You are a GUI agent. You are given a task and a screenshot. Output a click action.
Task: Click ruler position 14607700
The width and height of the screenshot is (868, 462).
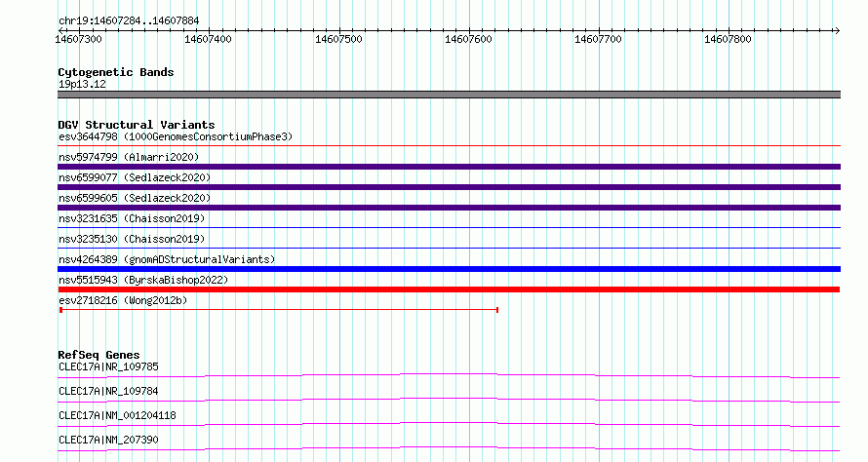598,39
